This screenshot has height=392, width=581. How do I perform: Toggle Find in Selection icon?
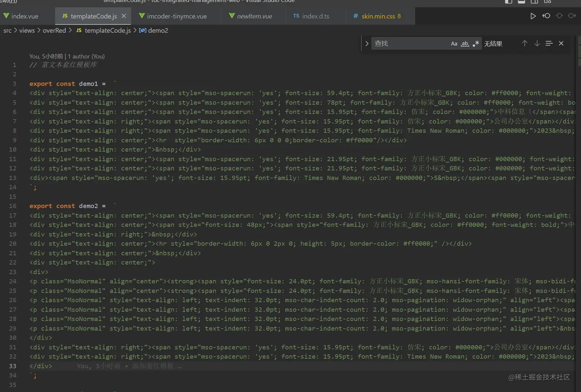(x=549, y=43)
